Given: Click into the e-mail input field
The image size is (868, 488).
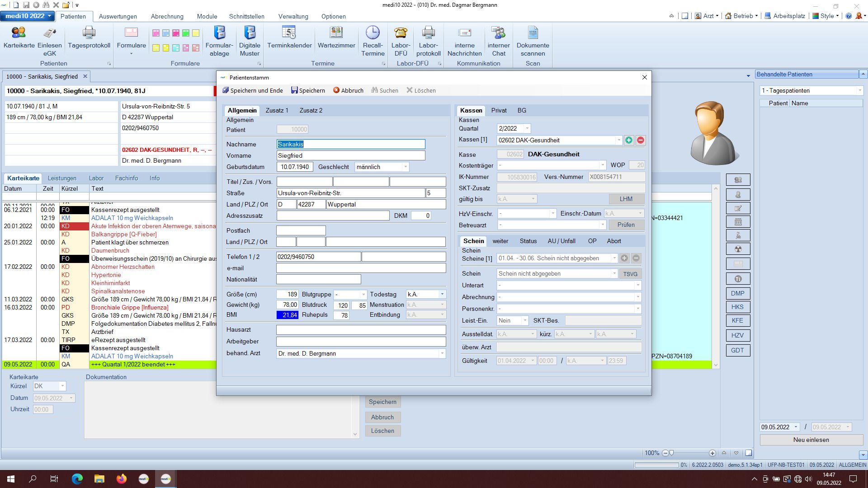Looking at the screenshot, I should [x=361, y=268].
